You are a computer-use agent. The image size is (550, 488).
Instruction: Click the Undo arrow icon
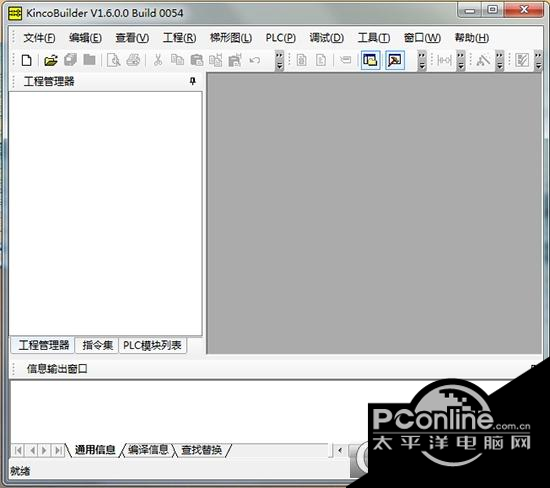coord(255,60)
